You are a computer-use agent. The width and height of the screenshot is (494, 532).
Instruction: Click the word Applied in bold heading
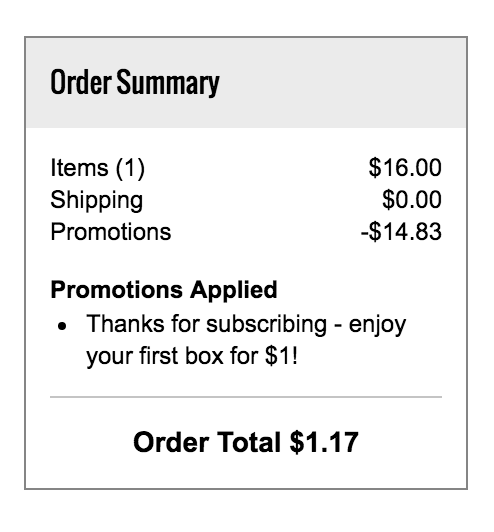234,291
